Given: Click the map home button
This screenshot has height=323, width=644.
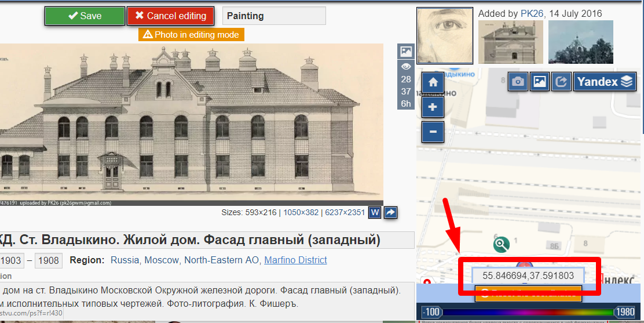Looking at the screenshot, I should pos(433,82).
